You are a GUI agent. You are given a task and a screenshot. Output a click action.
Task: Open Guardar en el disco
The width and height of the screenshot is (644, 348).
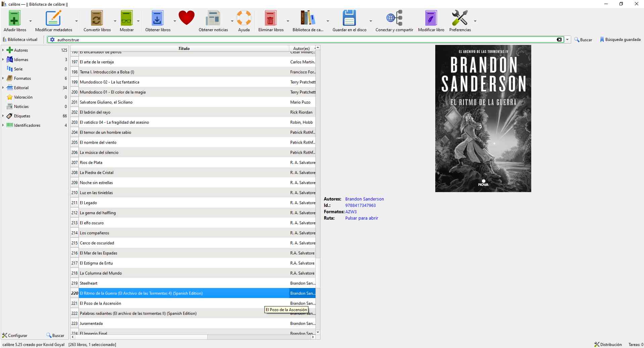pyautogui.click(x=349, y=18)
